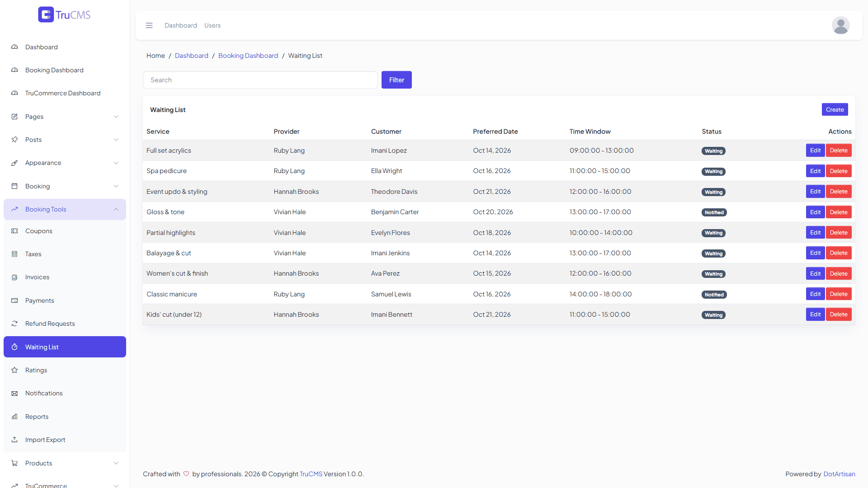Click the Coupons ticket icon in sidebar
The image size is (868, 488).
pyautogui.click(x=14, y=231)
